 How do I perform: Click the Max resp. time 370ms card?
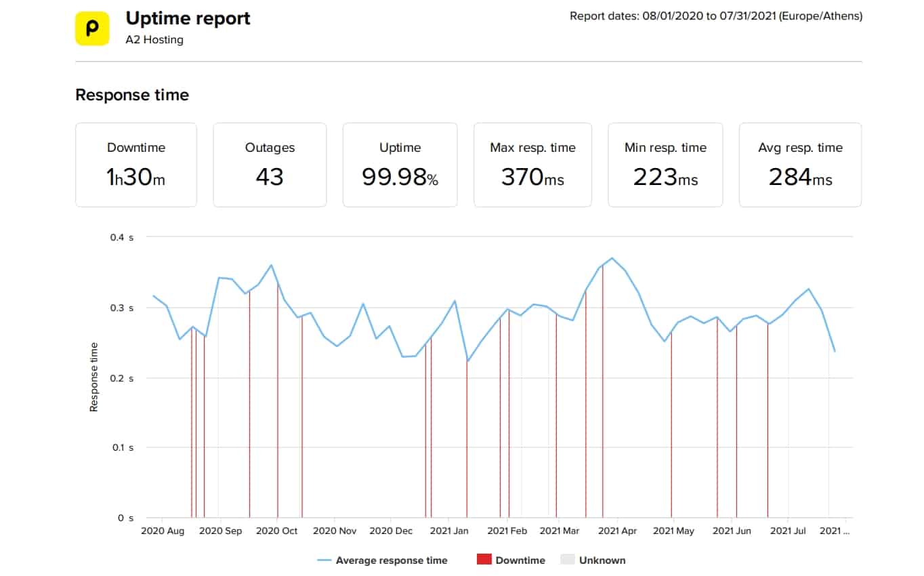532,165
